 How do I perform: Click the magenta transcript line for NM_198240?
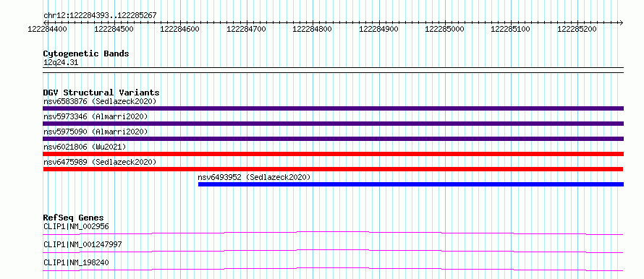pyautogui.click(x=333, y=269)
